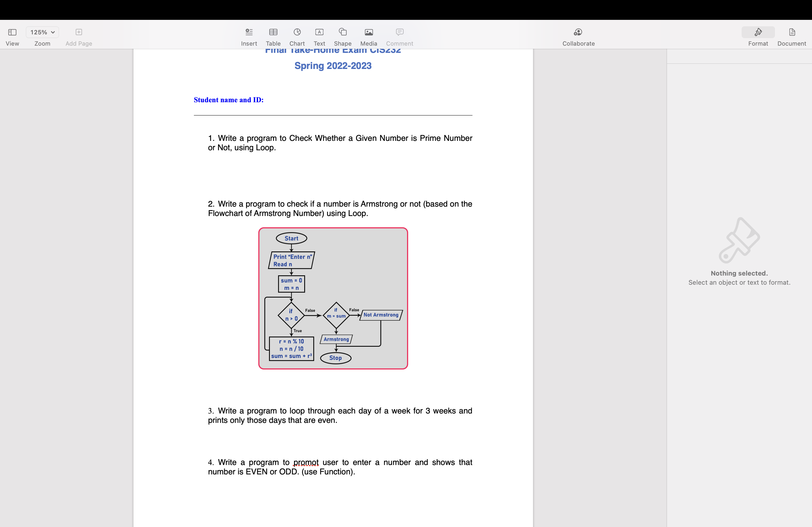Click the zoom chevron arrow
The width and height of the screenshot is (812, 527).
tap(53, 32)
